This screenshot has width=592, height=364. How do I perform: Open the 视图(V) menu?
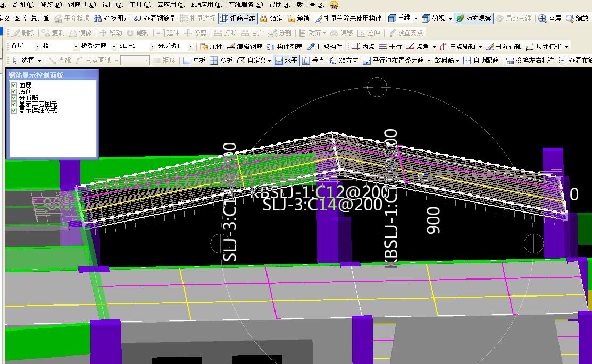[x=113, y=5]
